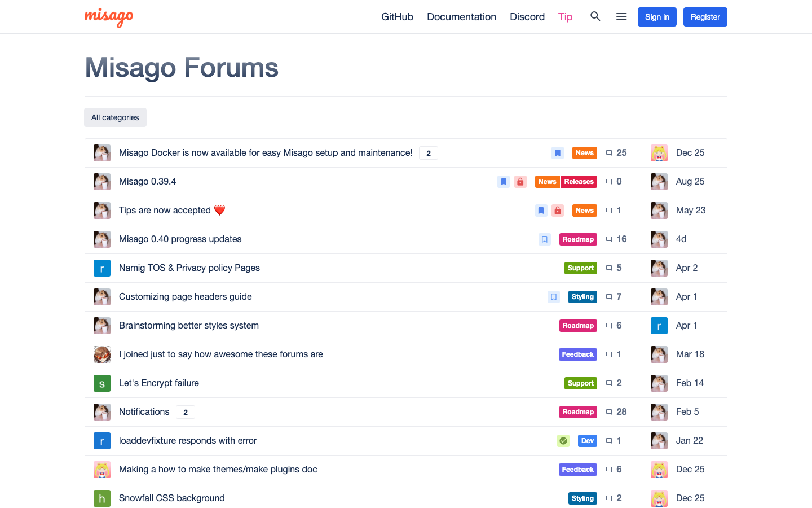
Task: Click the bookmark icon on Misago Docker thread
Action: [557, 153]
